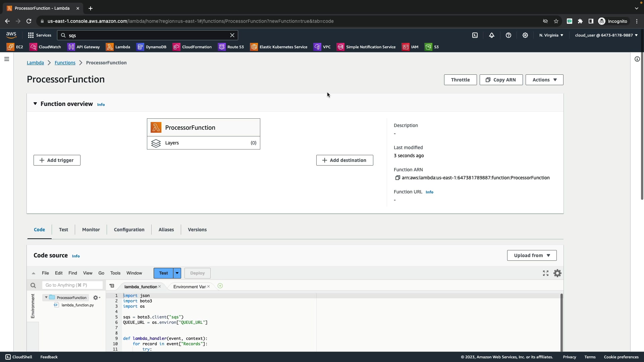
Task: Click the S3 shortcut in favorites bar
Action: tap(432, 47)
